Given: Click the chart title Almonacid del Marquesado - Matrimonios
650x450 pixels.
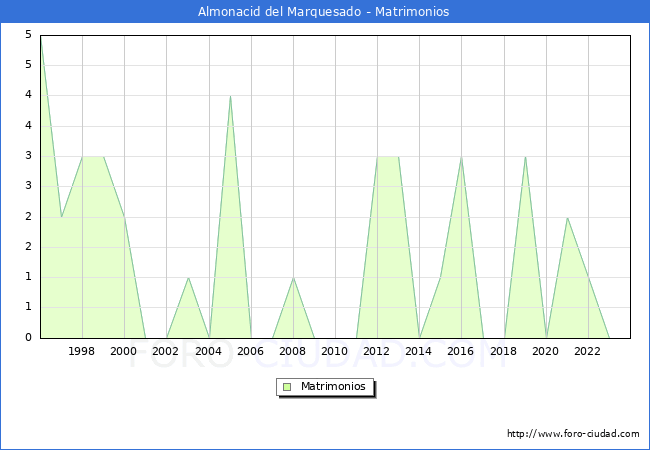Looking at the screenshot, I should click(x=324, y=12).
